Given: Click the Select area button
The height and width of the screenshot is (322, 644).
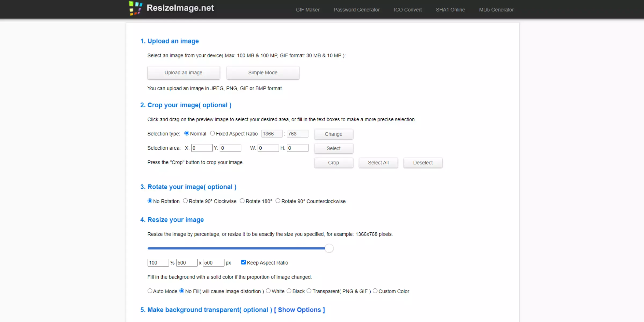Looking at the screenshot, I should [334, 148].
